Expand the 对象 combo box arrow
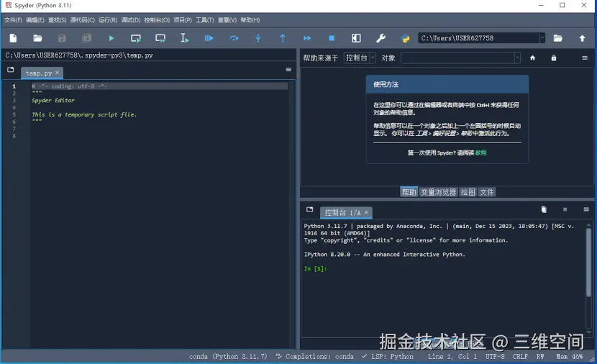 (517, 58)
